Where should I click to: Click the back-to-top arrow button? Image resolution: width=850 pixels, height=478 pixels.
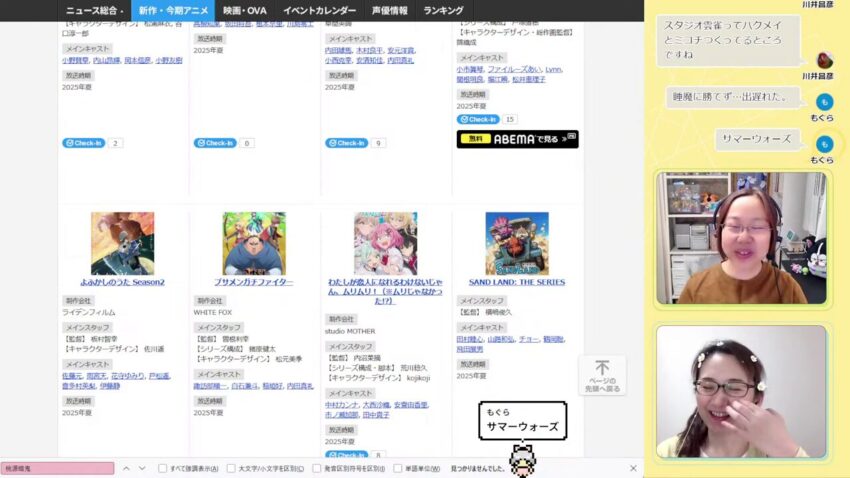pos(602,374)
